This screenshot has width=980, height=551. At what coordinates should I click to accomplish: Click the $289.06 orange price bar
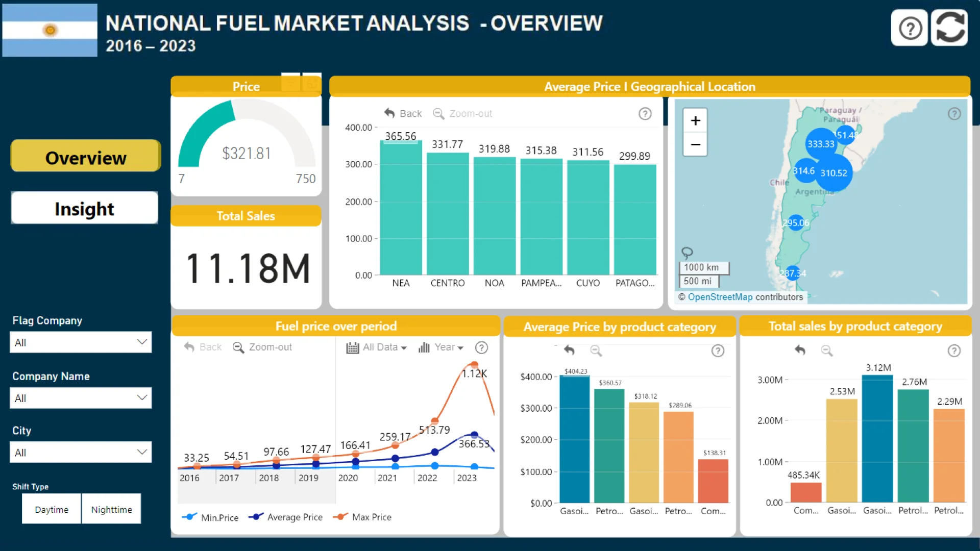tap(679, 457)
